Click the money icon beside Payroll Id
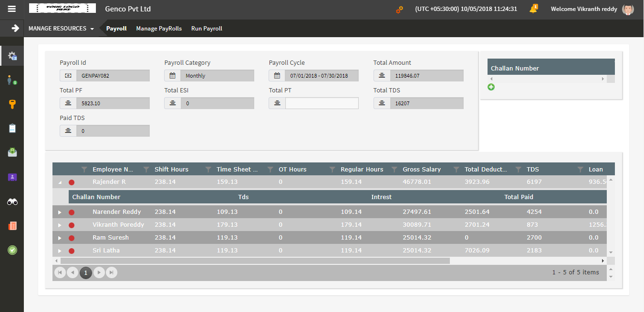Image resolution: width=644 pixels, height=312 pixels. pyautogui.click(x=68, y=76)
